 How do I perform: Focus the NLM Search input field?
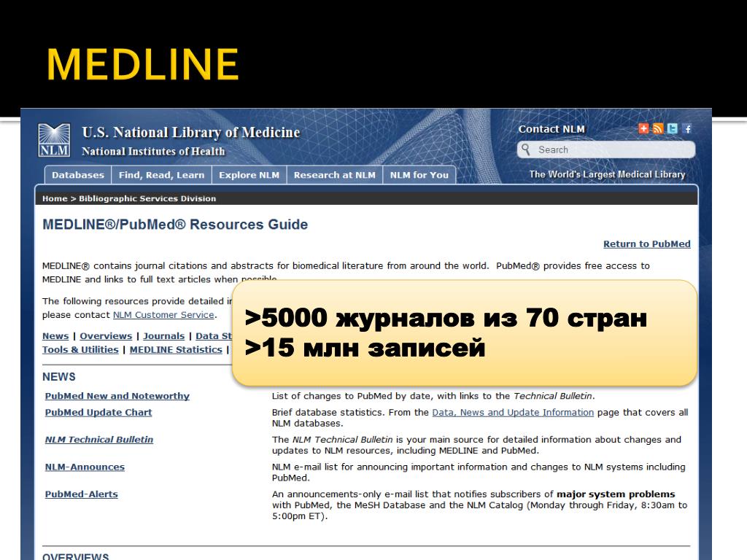[x=606, y=149]
